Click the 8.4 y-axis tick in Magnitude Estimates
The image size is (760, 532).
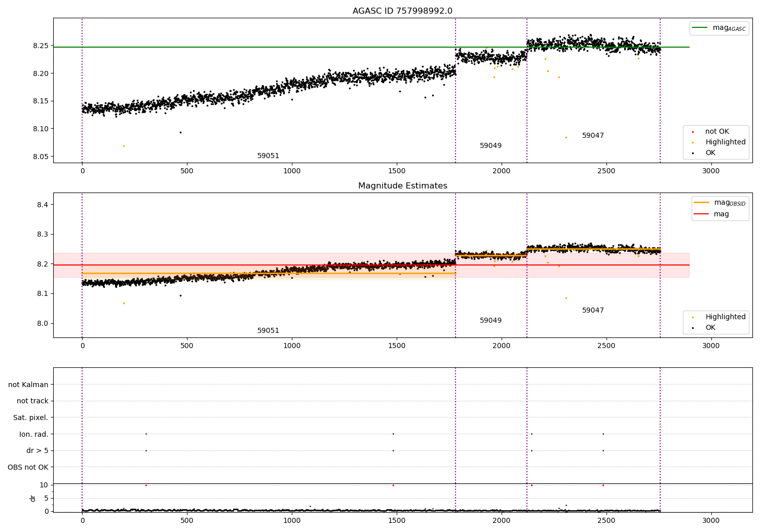43,205
